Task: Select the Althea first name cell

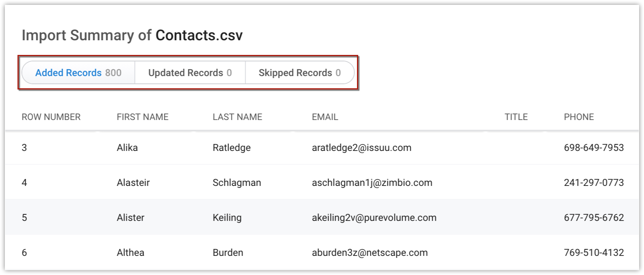Action: pyautogui.click(x=131, y=253)
